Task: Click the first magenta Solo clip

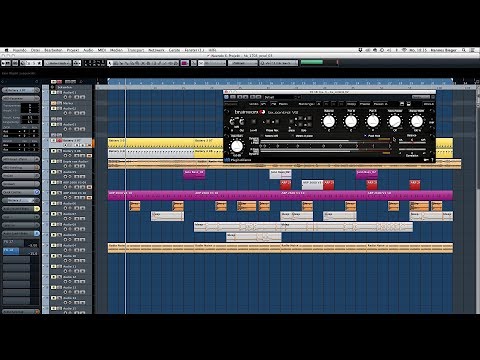Action: click(x=194, y=174)
